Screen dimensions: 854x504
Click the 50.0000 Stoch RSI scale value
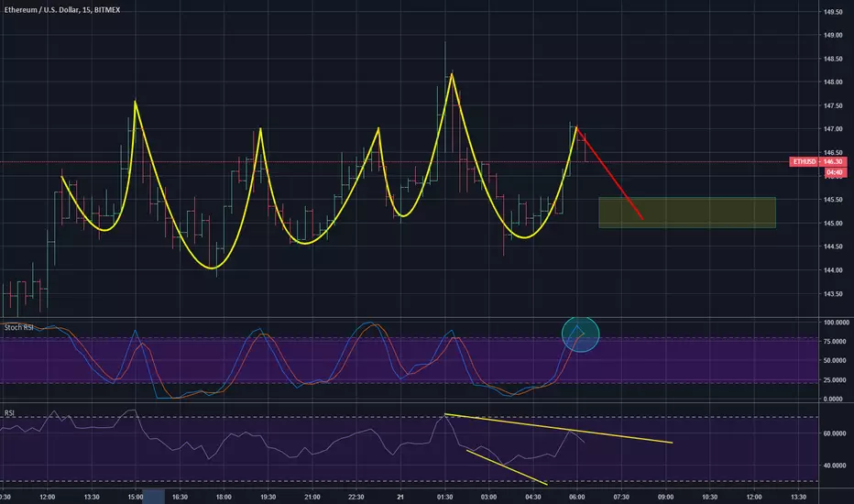coord(835,361)
